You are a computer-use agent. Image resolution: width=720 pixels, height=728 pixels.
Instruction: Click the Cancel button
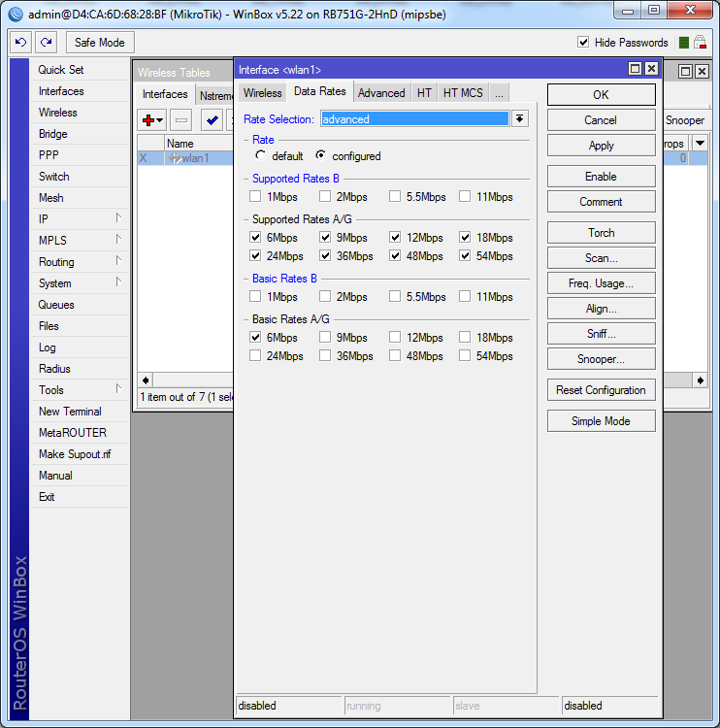602,120
